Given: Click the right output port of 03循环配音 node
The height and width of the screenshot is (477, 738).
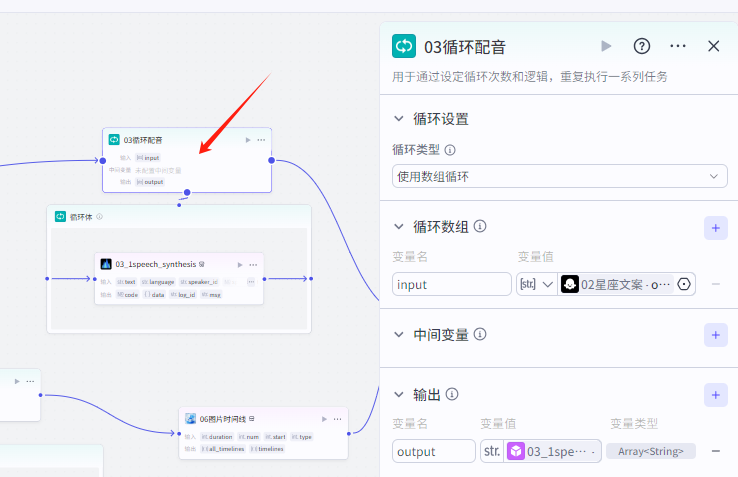Looking at the screenshot, I should [x=272, y=161].
